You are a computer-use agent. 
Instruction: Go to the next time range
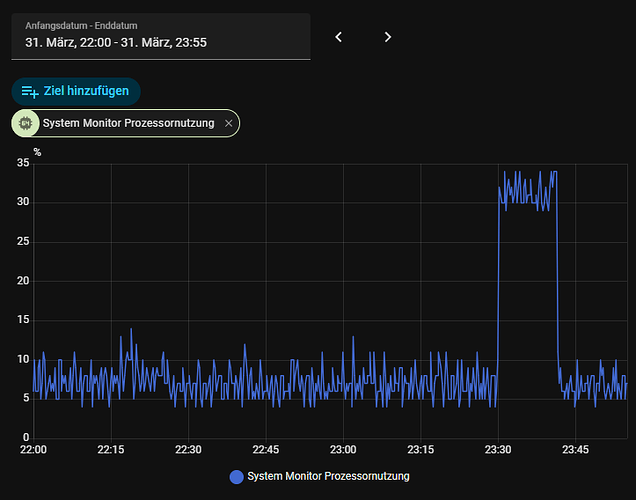(388, 37)
